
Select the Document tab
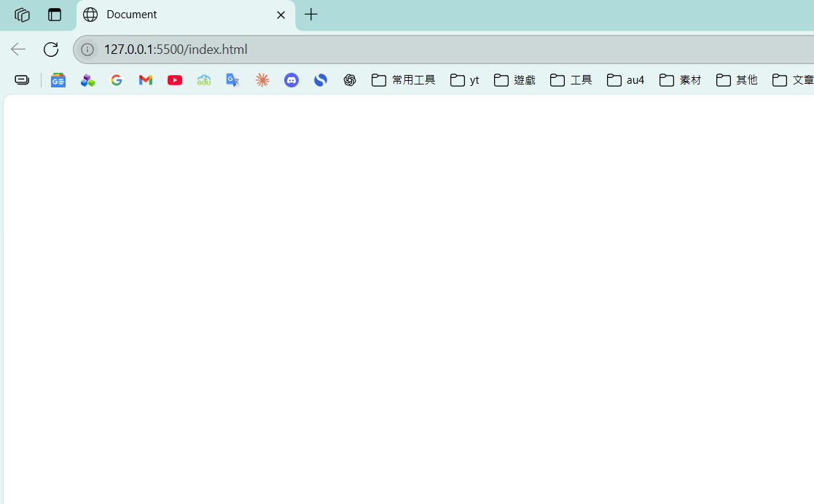186,15
